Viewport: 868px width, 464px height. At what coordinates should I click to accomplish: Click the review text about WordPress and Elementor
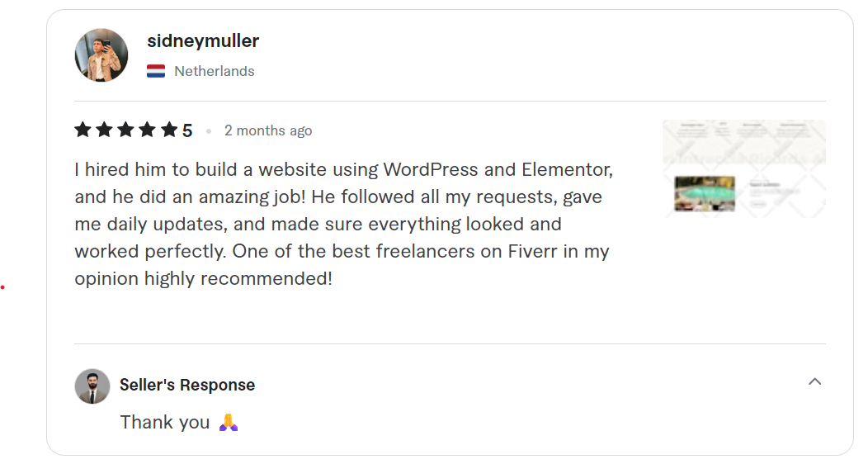click(x=343, y=170)
